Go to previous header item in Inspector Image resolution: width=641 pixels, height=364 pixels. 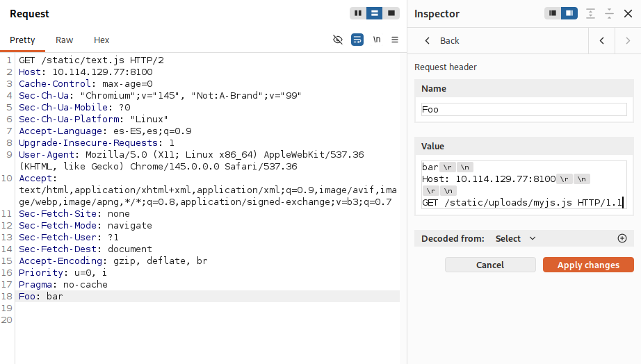pos(602,40)
